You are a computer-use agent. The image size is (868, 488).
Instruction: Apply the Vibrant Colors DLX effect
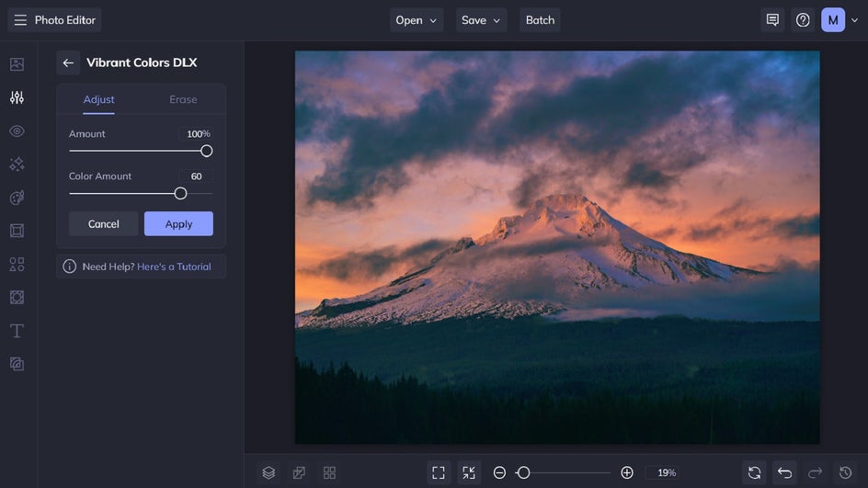(178, 224)
